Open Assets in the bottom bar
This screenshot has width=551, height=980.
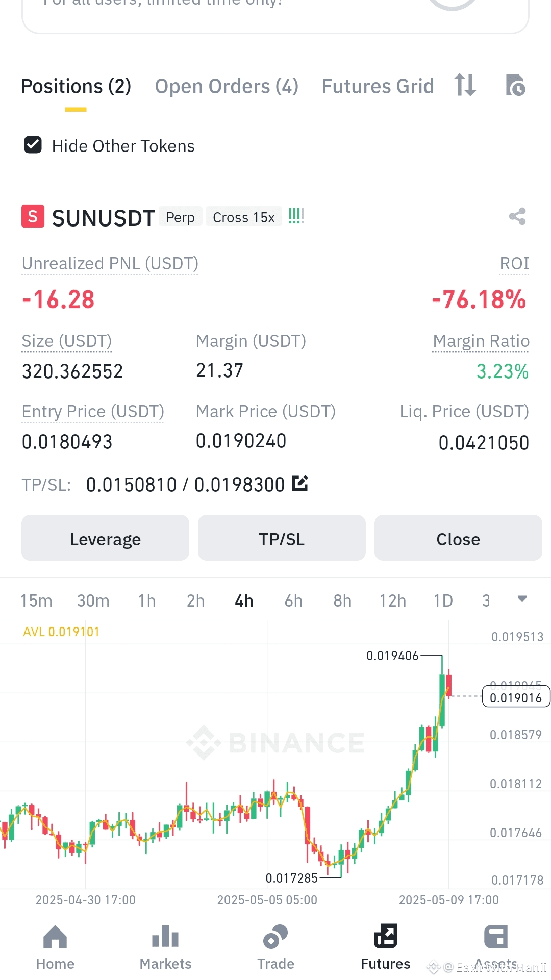click(x=496, y=937)
